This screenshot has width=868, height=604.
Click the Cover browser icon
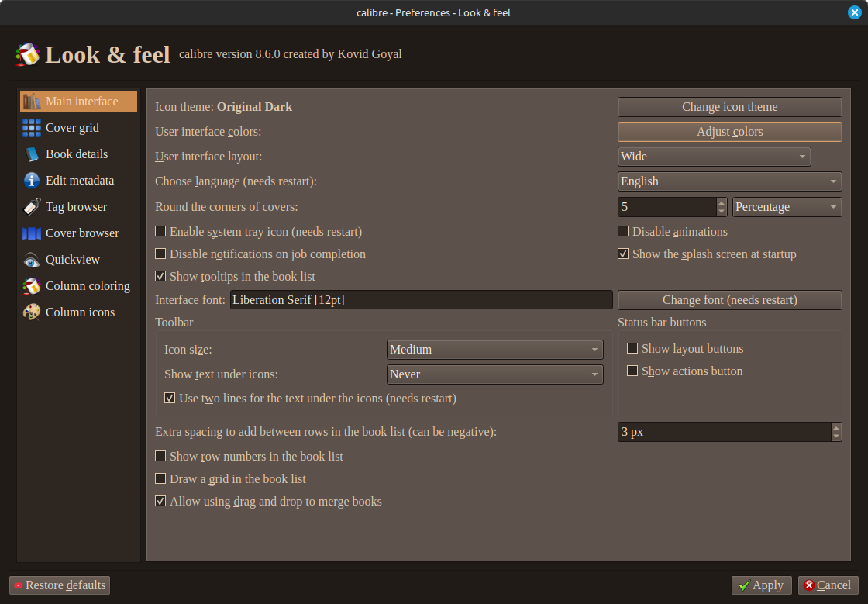tap(32, 233)
